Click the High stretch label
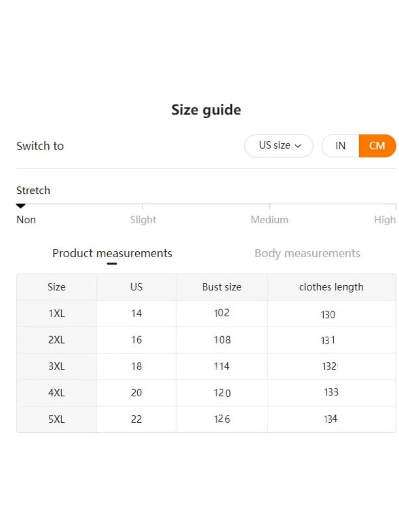 pos(385,220)
